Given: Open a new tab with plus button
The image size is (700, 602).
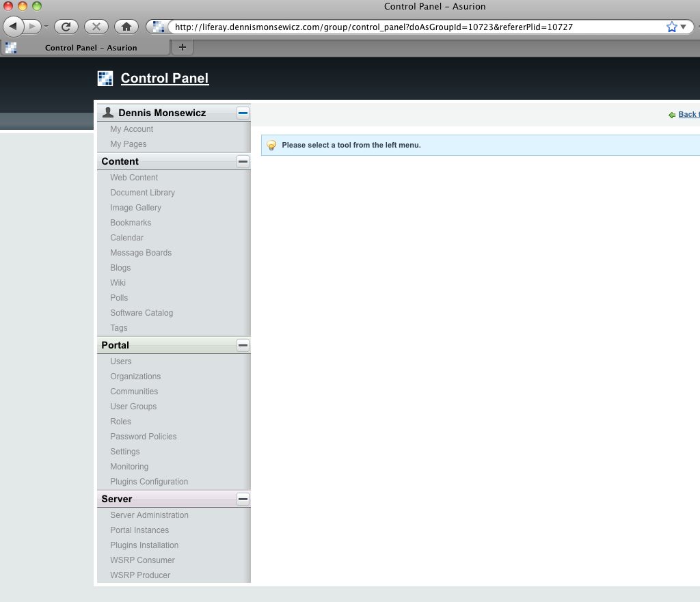Looking at the screenshot, I should click(182, 47).
